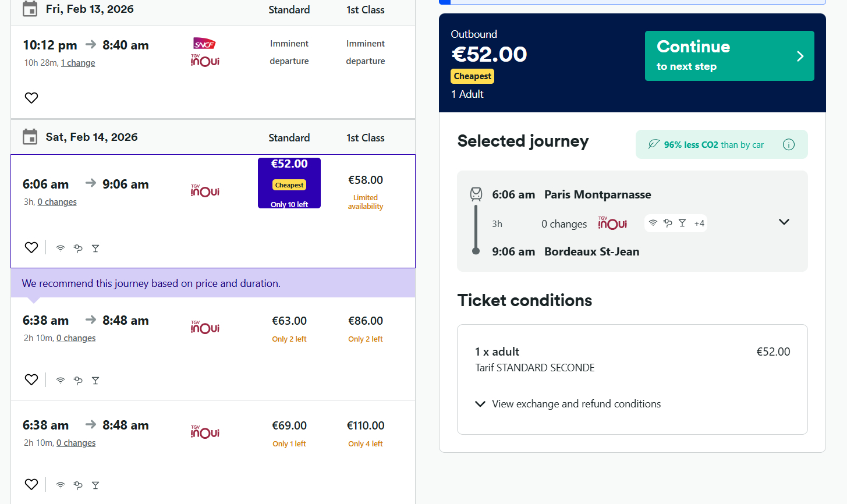Click the bar amenity icon on €69.00 journey
Screen dimensions: 847x504
[x=95, y=485]
